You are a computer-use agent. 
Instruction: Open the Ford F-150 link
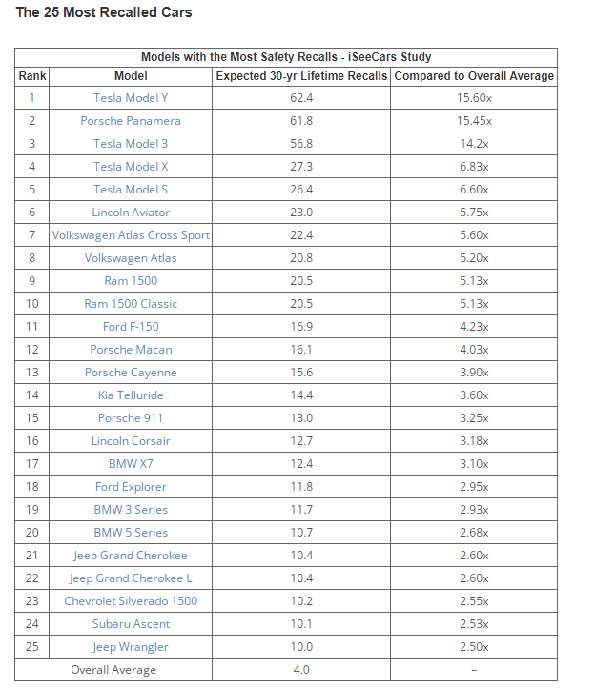[x=131, y=327]
